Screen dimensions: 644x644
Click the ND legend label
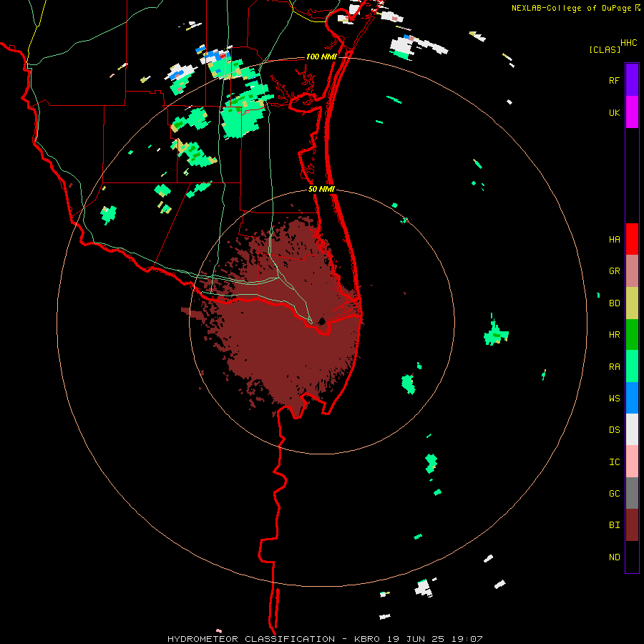click(x=614, y=557)
